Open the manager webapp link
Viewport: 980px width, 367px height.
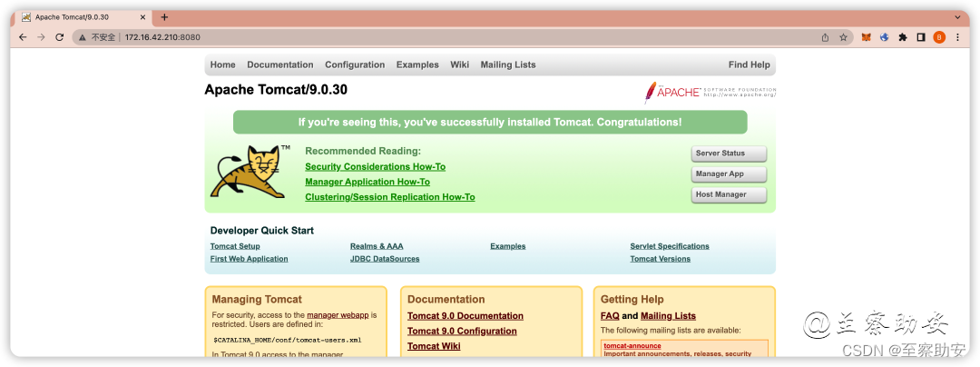pyautogui.click(x=338, y=315)
